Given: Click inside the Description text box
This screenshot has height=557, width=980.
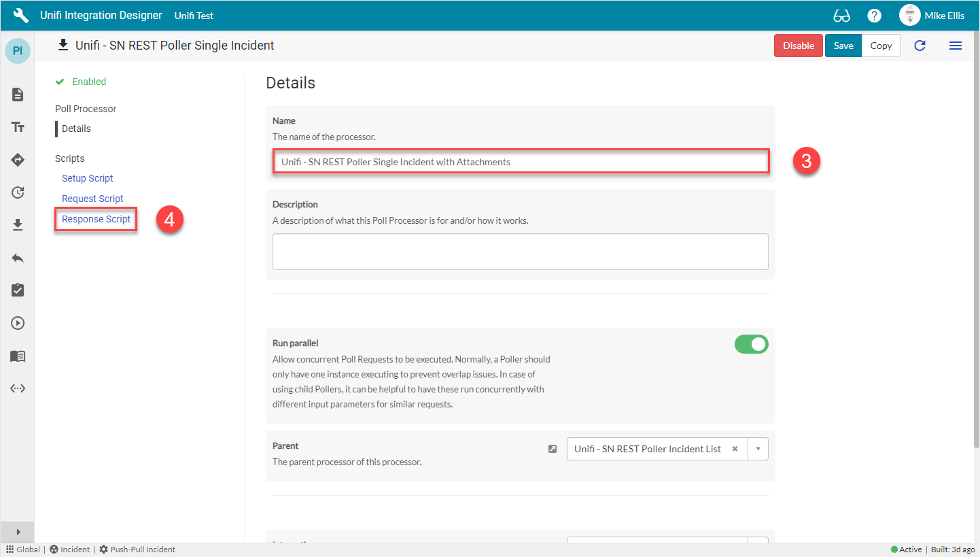Looking at the screenshot, I should [520, 251].
